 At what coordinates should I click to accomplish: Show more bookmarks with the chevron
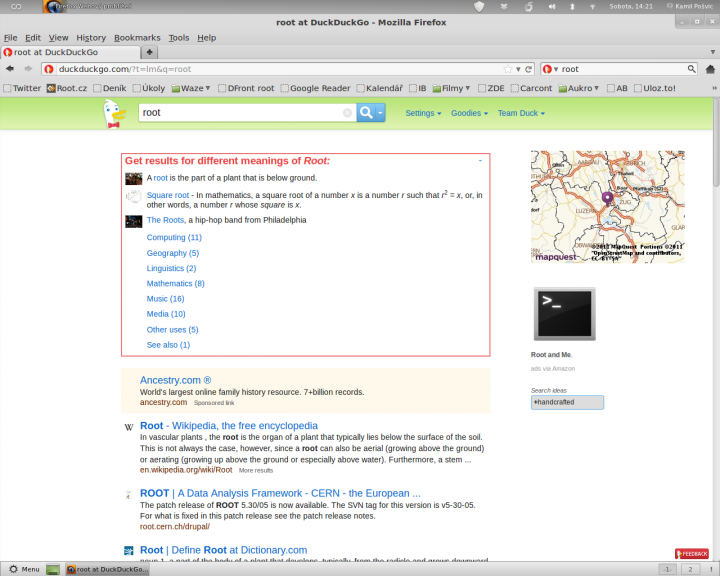(x=714, y=88)
